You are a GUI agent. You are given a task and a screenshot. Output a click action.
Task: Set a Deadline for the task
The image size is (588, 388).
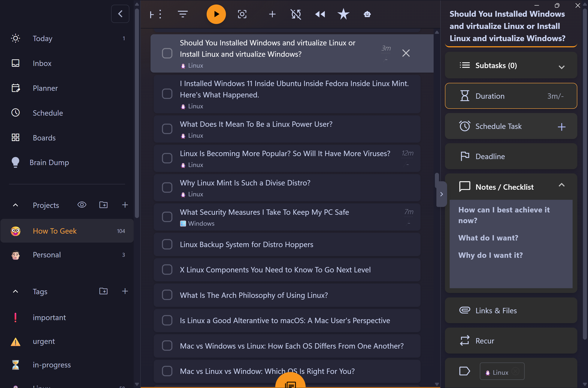click(511, 156)
